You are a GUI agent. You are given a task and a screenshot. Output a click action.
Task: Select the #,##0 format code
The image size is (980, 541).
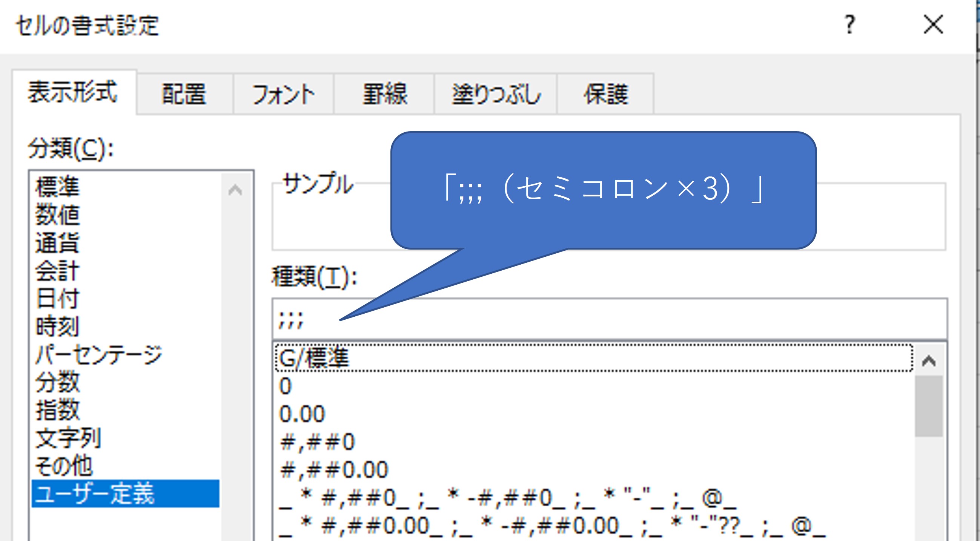[594, 442]
